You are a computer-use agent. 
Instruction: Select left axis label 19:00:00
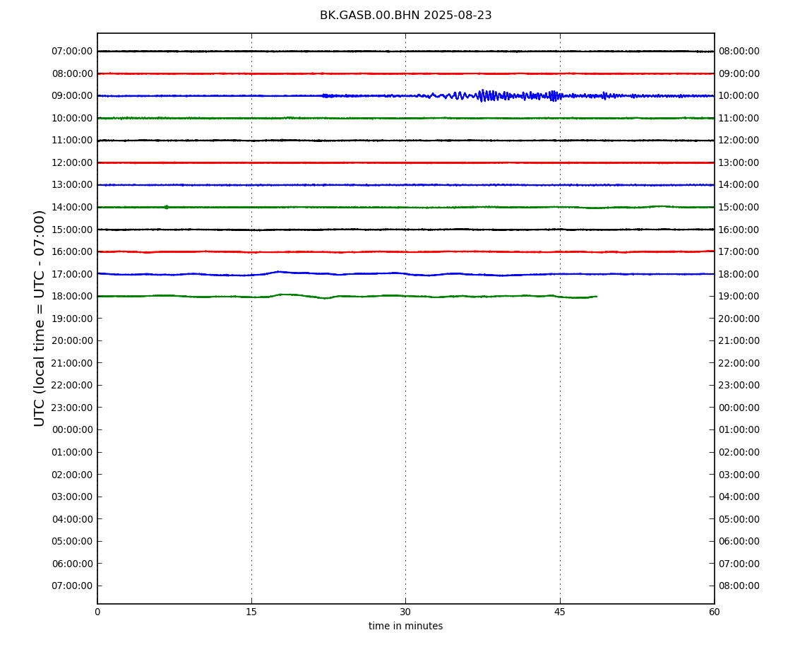point(73,319)
